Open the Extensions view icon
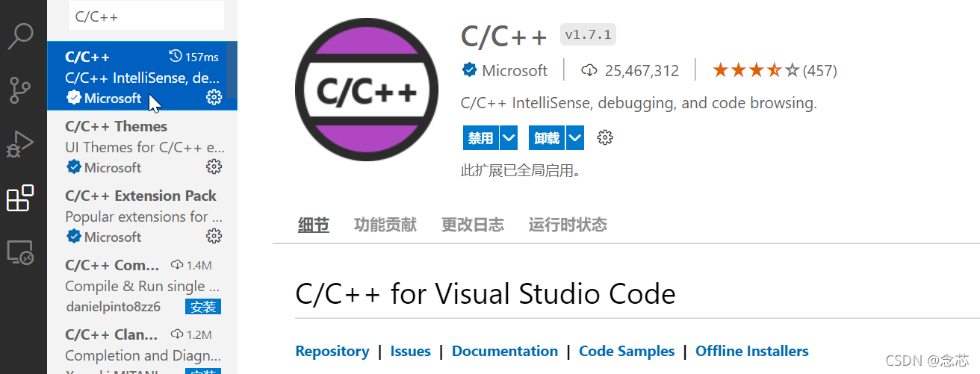 [20, 199]
